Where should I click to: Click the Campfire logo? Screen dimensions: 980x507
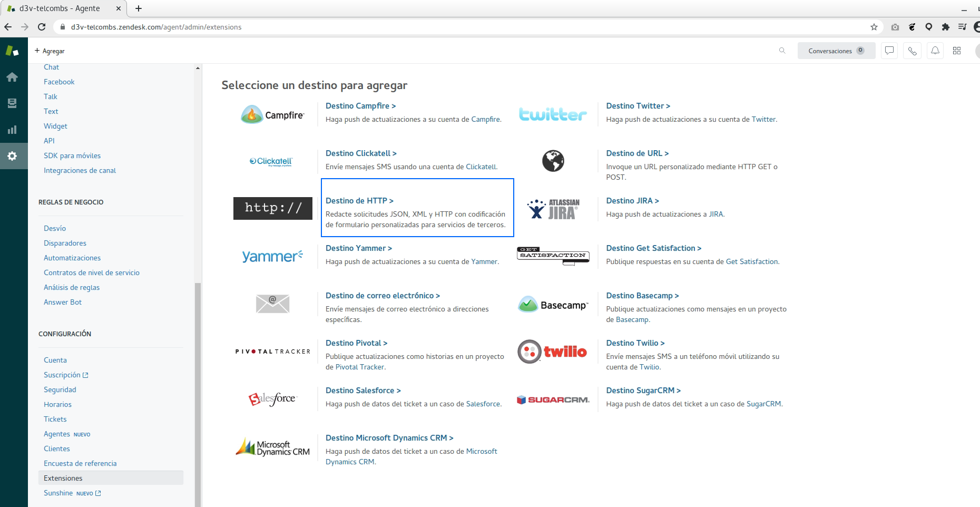272,114
